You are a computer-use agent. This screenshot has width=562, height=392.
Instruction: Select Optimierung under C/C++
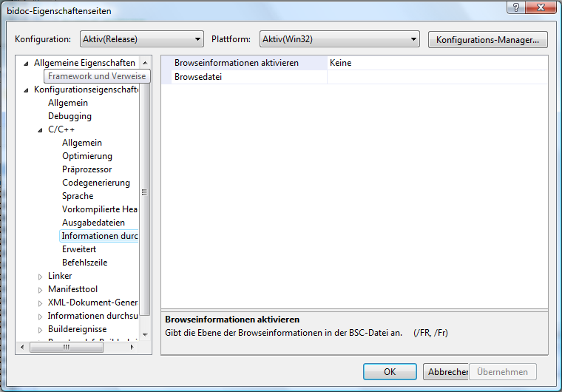tap(87, 156)
